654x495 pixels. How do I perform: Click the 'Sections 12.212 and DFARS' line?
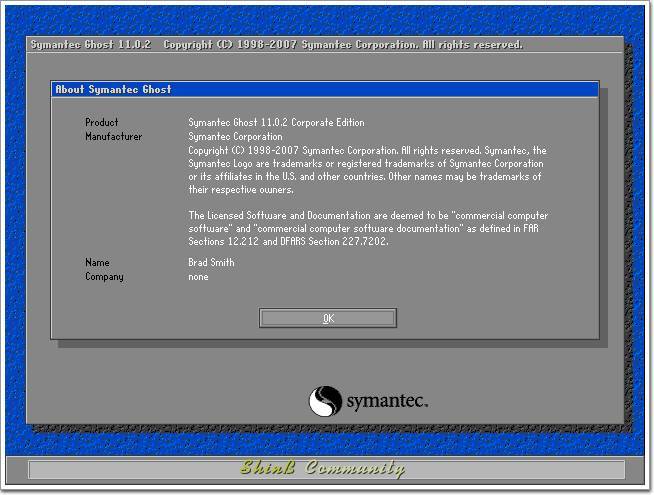288,241
